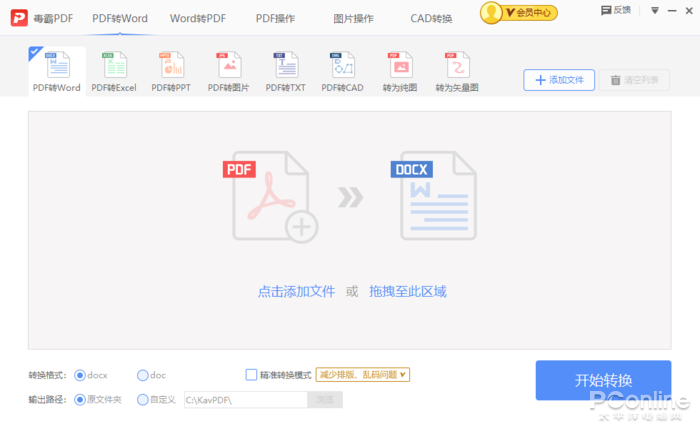The image size is (700, 429).
Task: Click the 毒霸PDF red logo icon
Action: (19, 18)
